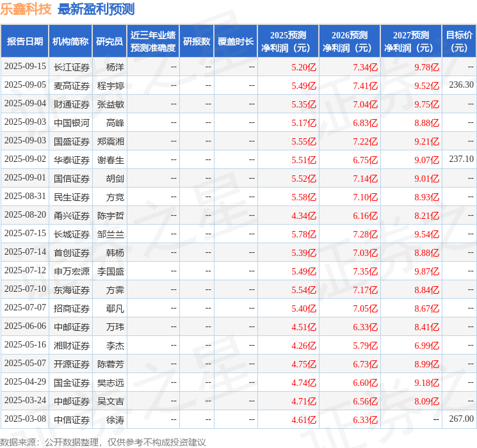This screenshot has height=448, width=477.
Task: Select 湘财证券 institution cell
Action: tap(72, 346)
